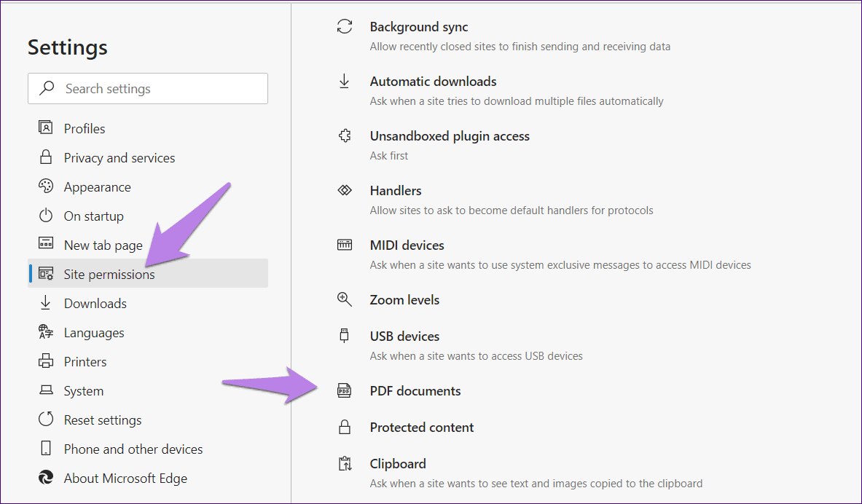Click the USB devices icon
Screen dimensions: 862x504
(344, 336)
